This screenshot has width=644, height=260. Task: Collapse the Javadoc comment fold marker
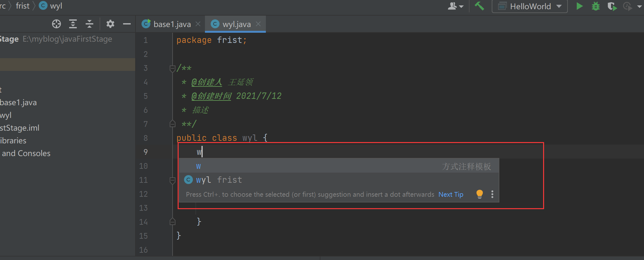[x=173, y=68]
